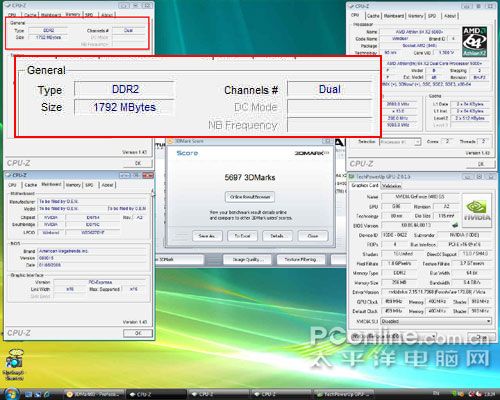The width and height of the screenshot is (500, 400).
Task: Open CPU tab in CPU-Z mainboard window
Action: (x=12, y=185)
